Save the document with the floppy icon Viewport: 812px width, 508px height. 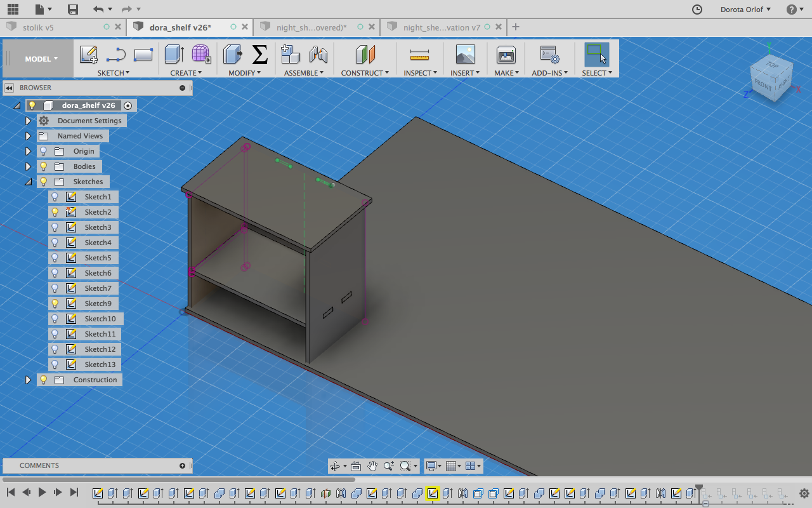click(x=73, y=10)
